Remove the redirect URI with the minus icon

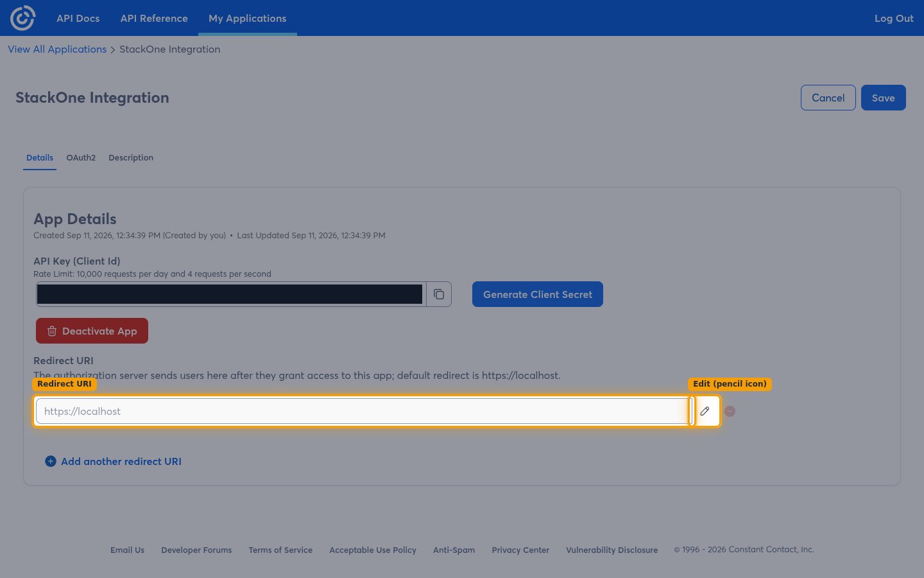click(x=730, y=411)
